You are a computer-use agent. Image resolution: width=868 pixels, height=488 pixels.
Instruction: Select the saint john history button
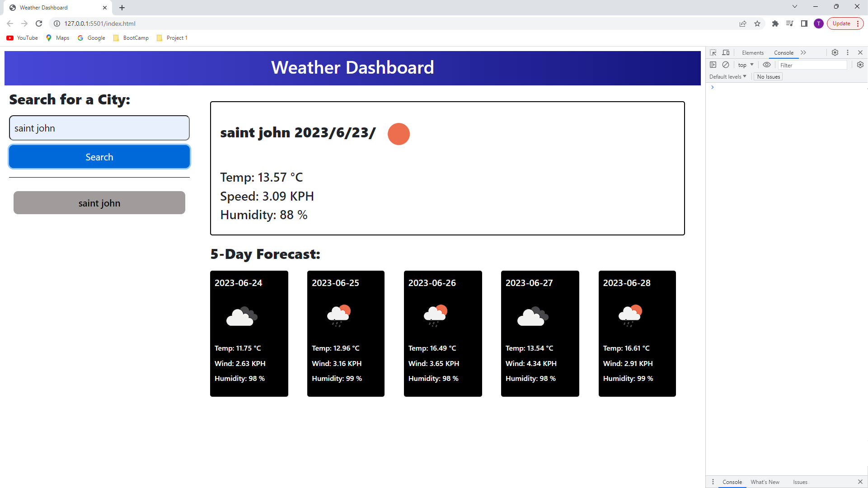(x=99, y=203)
